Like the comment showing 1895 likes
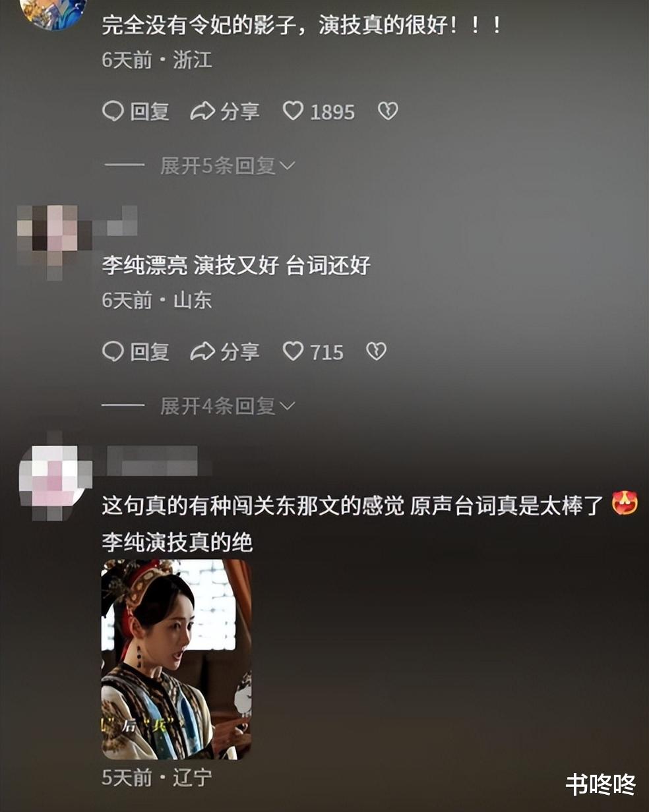The image size is (649, 812). tap(293, 111)
